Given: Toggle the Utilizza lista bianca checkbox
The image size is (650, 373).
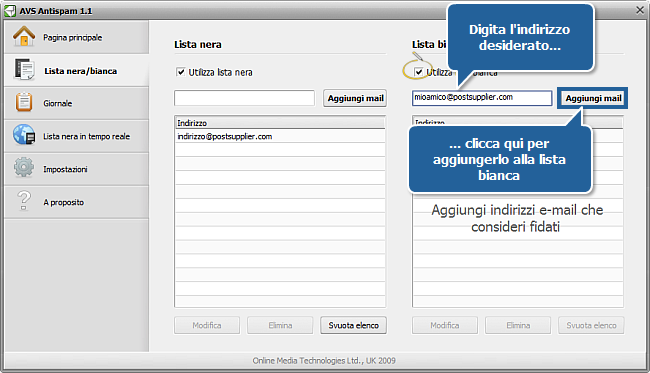Looking at the screenshot, I should 419,72.
